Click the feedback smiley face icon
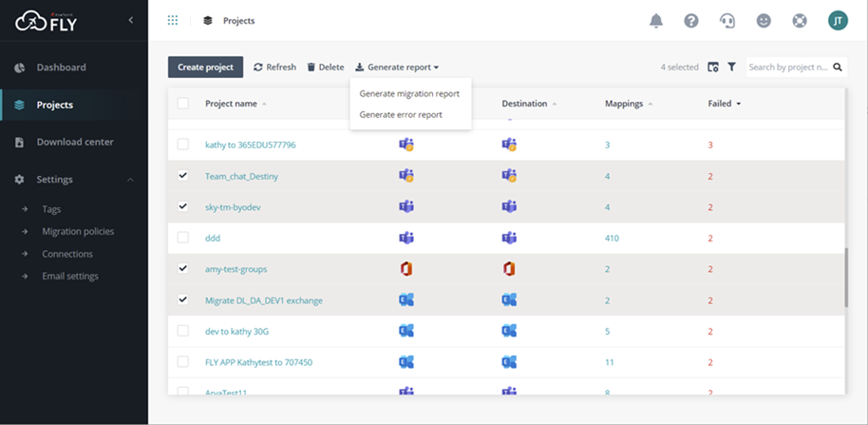Screen dimensions: 868x425 coord(764,21)
